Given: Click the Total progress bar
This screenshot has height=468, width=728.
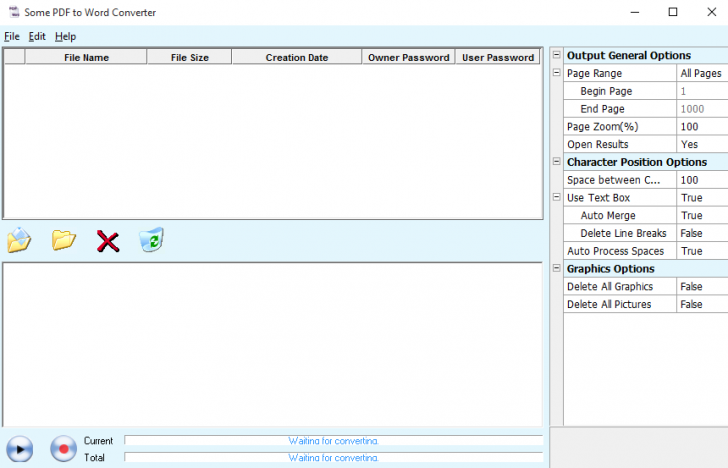Looking at the screenshot, I should click(x=333, y=457).
